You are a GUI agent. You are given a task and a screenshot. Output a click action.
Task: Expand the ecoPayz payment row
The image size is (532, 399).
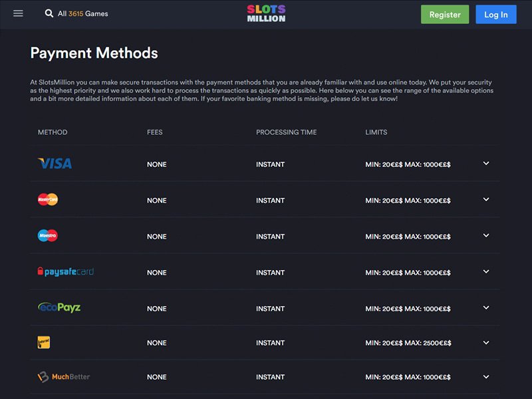tap(486, 307)
